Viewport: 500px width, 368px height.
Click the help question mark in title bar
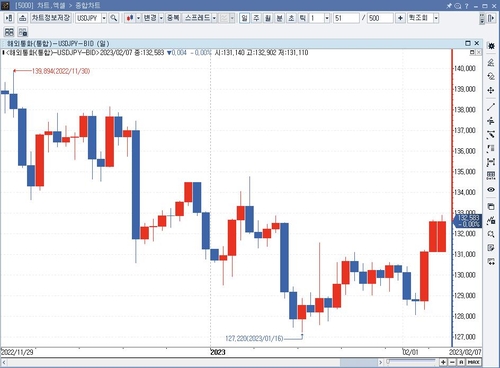click(x=467, y=6)
